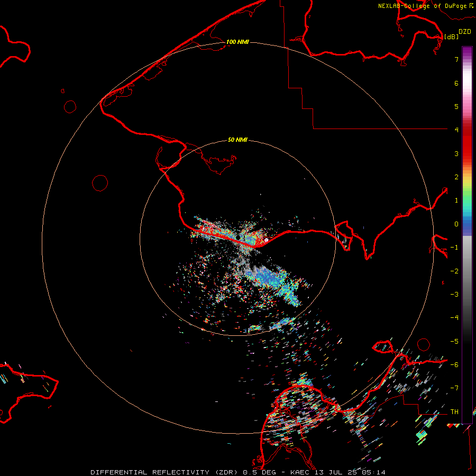The width and height of the screenshot is (476, 476).
Task: Click the -1 label on the dB scale
Action: (x=454, y=248)
